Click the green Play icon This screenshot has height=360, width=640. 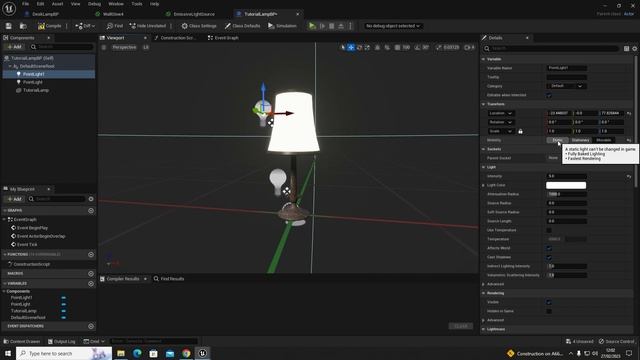312,26
